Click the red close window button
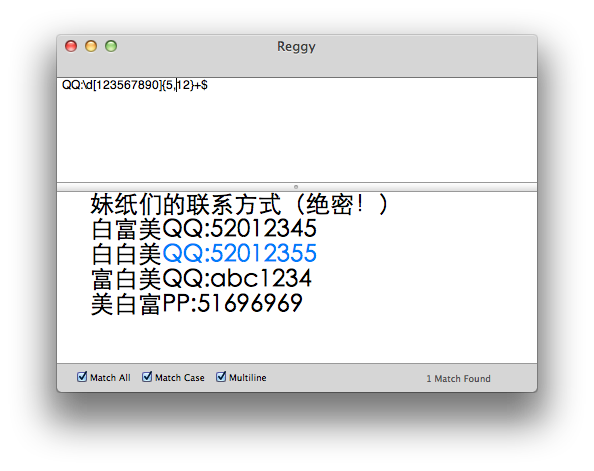 (x=71, y=46)
